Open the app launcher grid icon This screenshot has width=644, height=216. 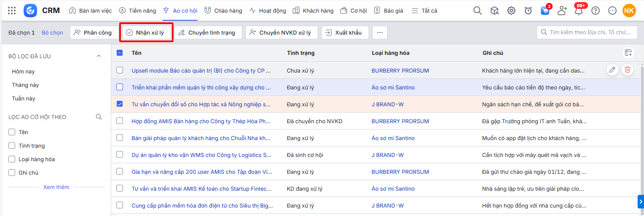[12, 11]
